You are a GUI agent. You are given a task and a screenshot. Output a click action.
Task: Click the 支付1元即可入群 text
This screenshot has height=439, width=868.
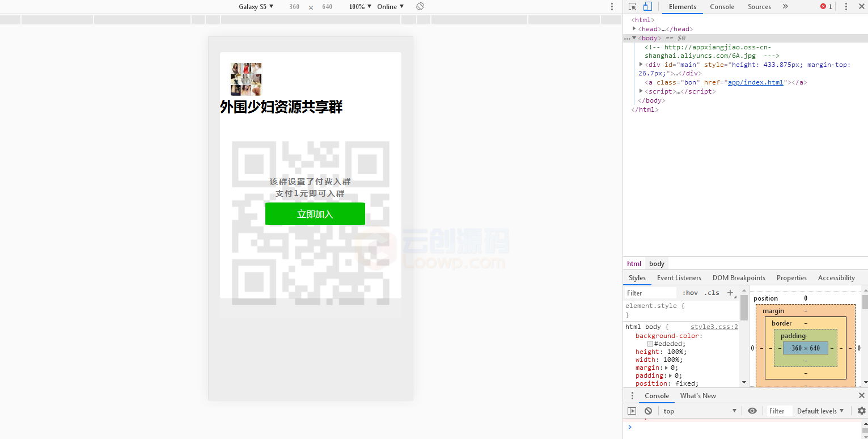click(x=310, y=193)
